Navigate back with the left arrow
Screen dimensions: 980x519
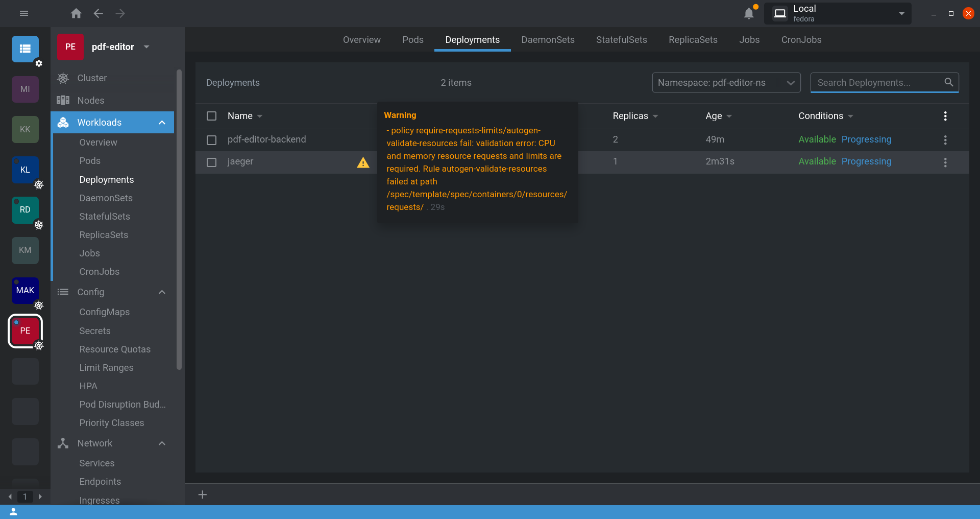(x=99, y=13)
